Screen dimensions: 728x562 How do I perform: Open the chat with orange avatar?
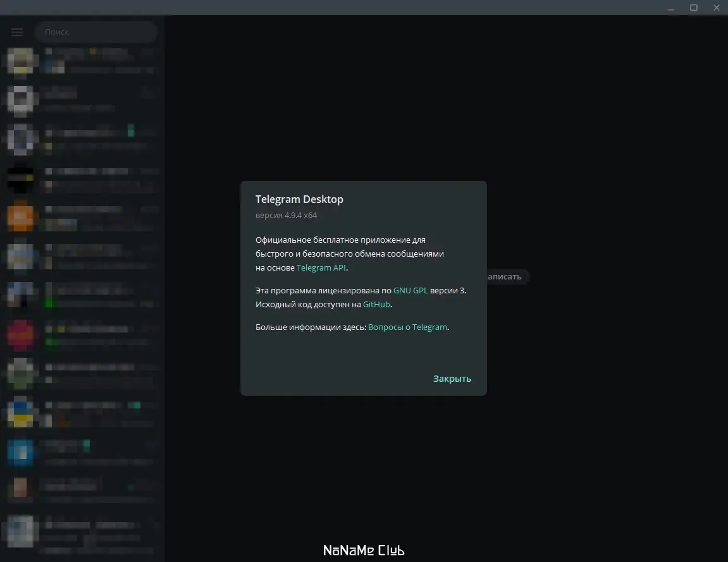point(82,217)
